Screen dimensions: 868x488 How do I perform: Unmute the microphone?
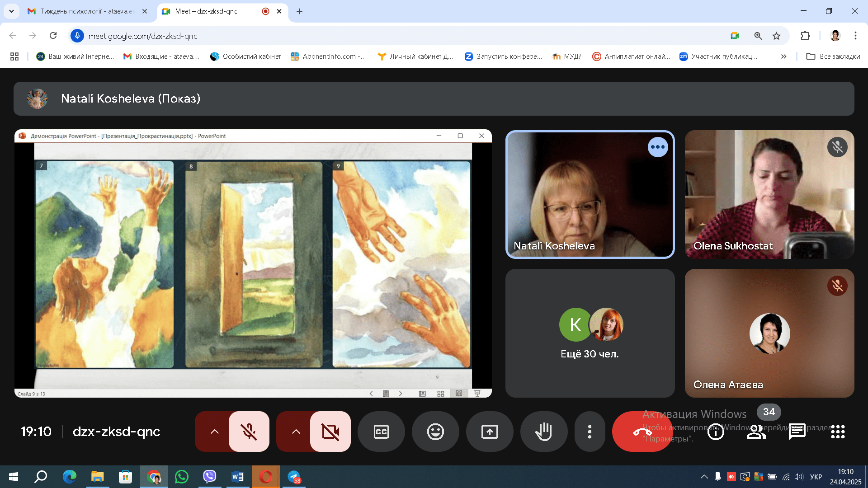tap(249, 432)
